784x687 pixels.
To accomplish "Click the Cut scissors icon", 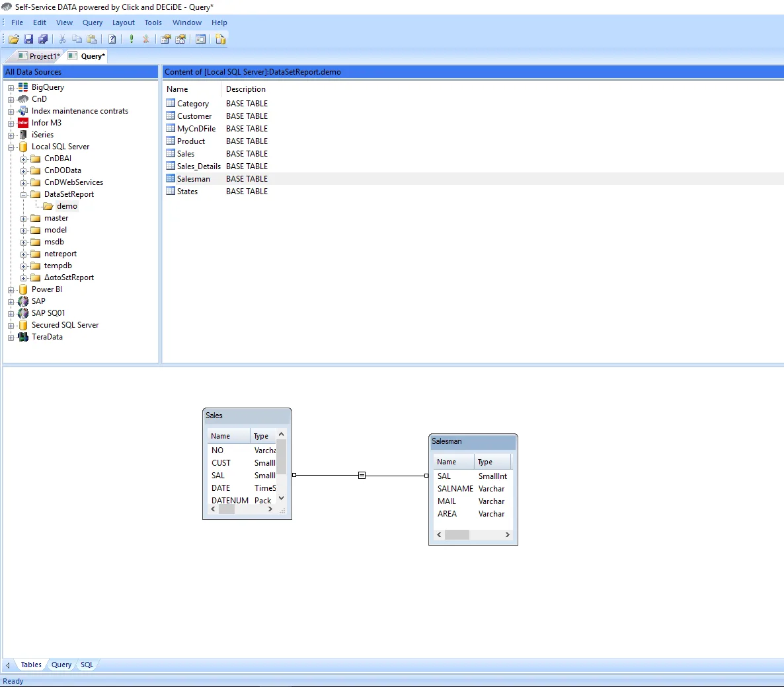I will [63, 39].
